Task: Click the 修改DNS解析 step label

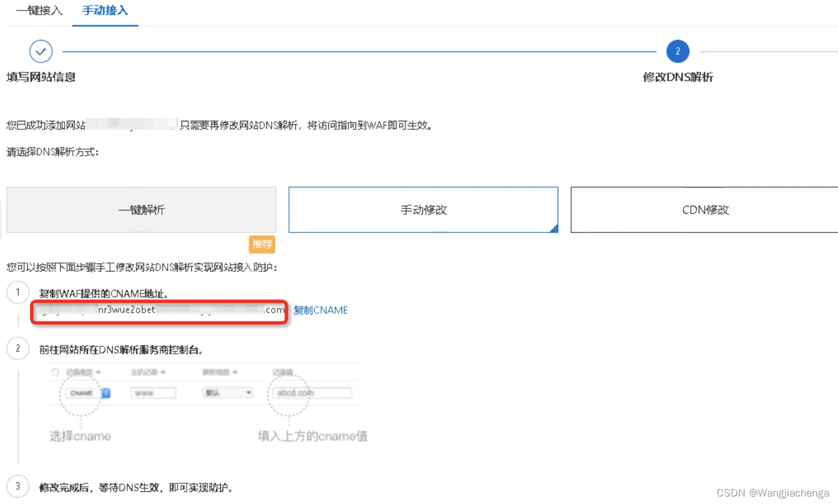Action: pyautogui.click(x=678, y=77)
